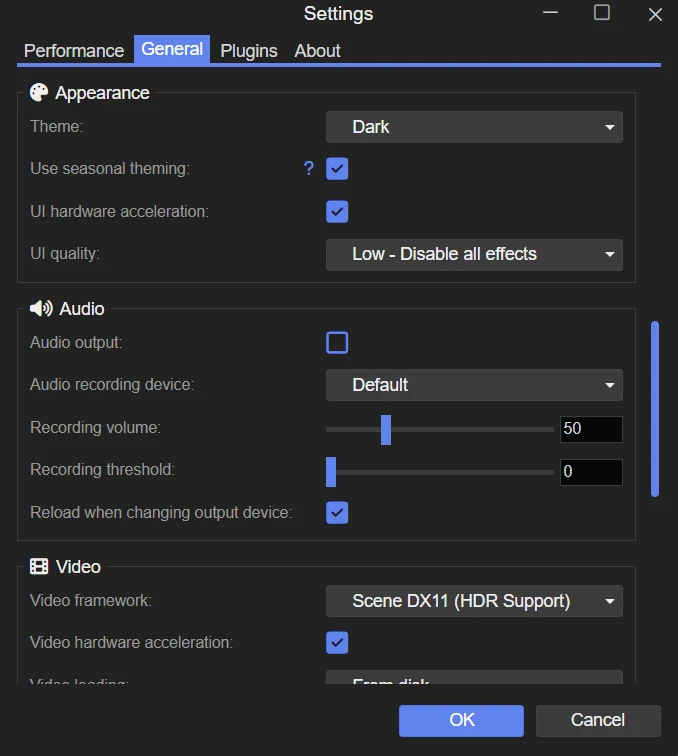
Task: Click the Recording threshold value field
Action: 591,472
